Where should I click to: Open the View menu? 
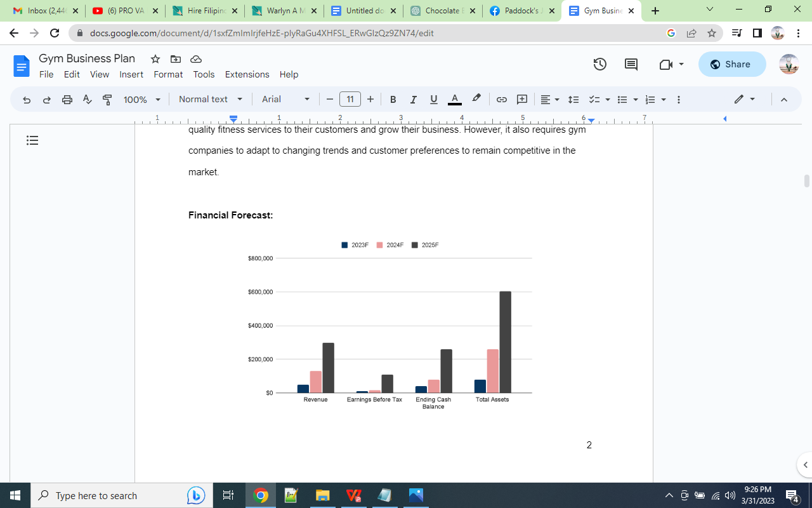click(100, 74)
